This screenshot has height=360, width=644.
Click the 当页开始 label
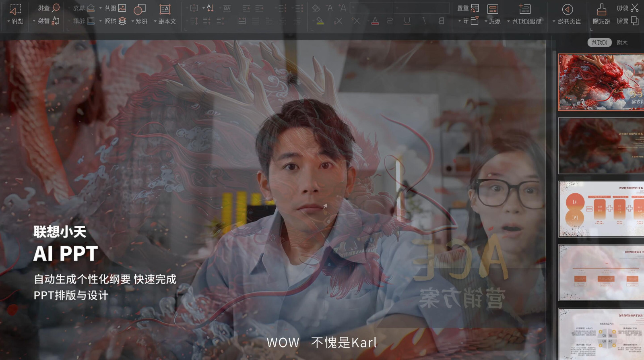(570, 21)
